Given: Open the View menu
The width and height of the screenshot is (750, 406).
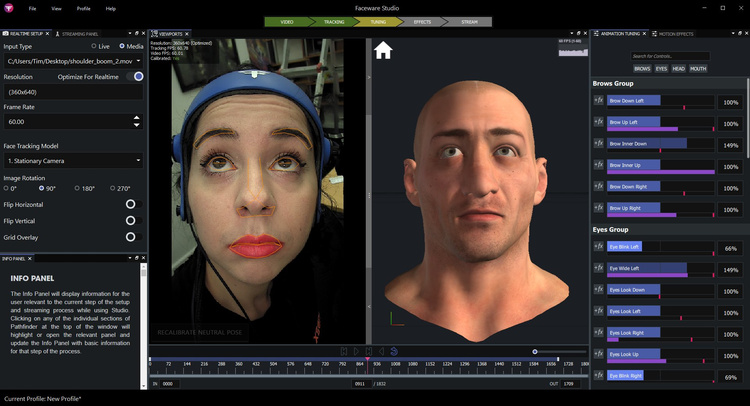Looking at the screenshot, I should [x=56, y=9].
